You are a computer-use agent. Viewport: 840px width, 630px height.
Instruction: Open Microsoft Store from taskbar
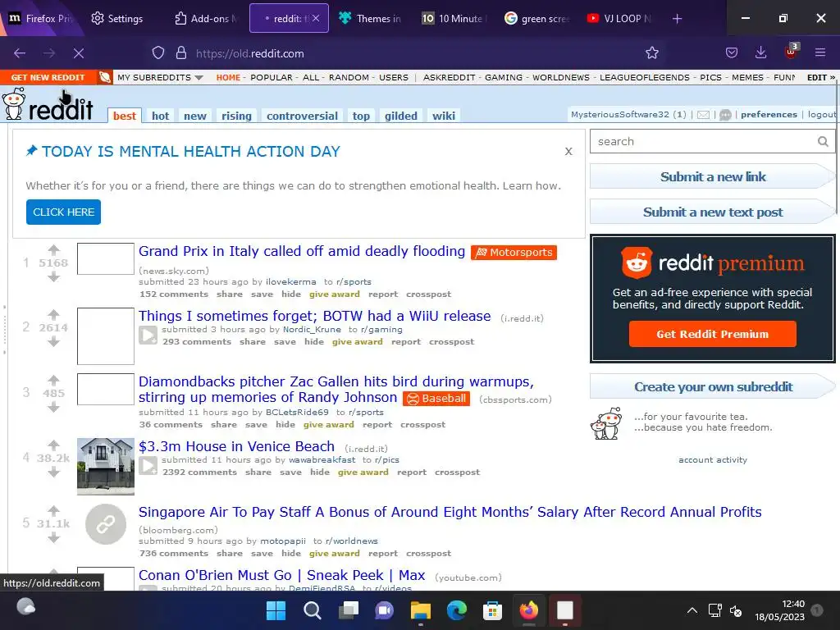click(492, 610)
